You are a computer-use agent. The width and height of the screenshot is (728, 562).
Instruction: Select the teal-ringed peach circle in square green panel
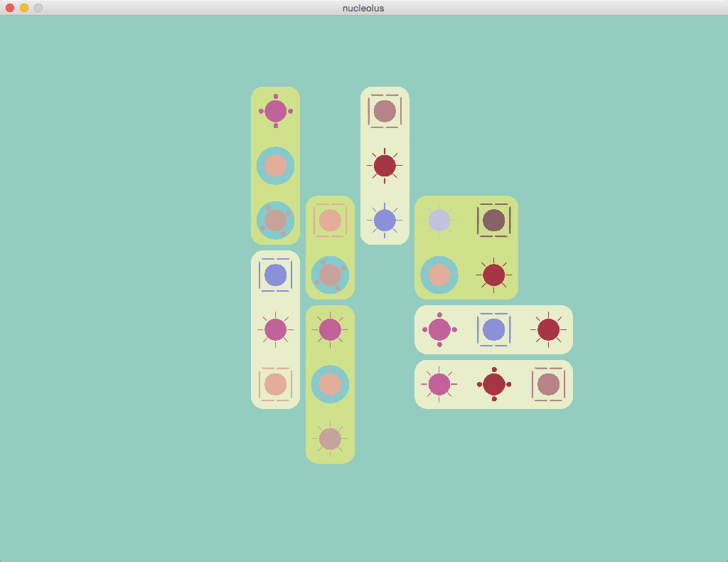[x=439, y=275]
